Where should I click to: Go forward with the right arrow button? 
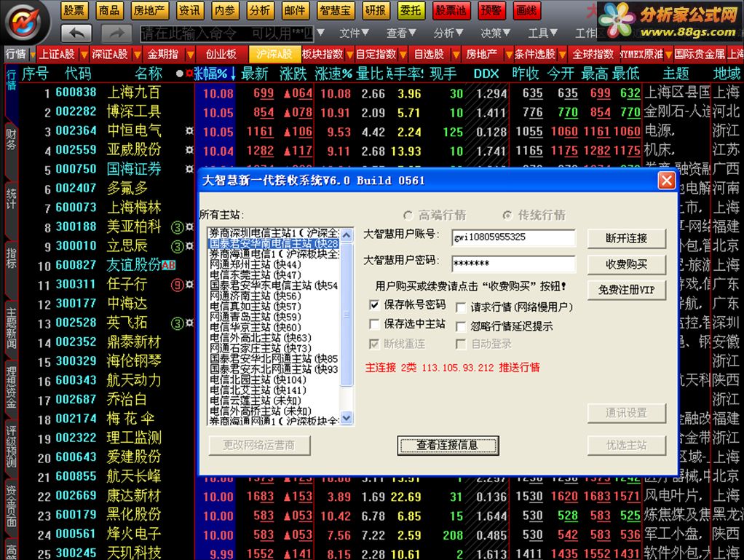[x=116, y=33]
